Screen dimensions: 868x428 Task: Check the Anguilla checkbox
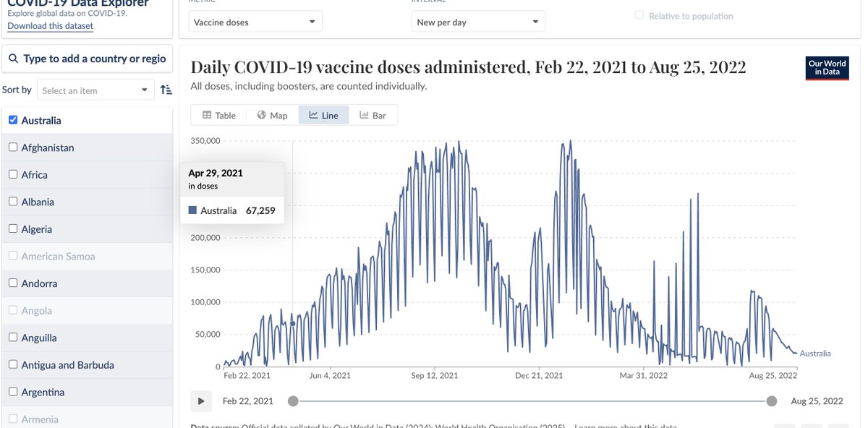(13, 337)
